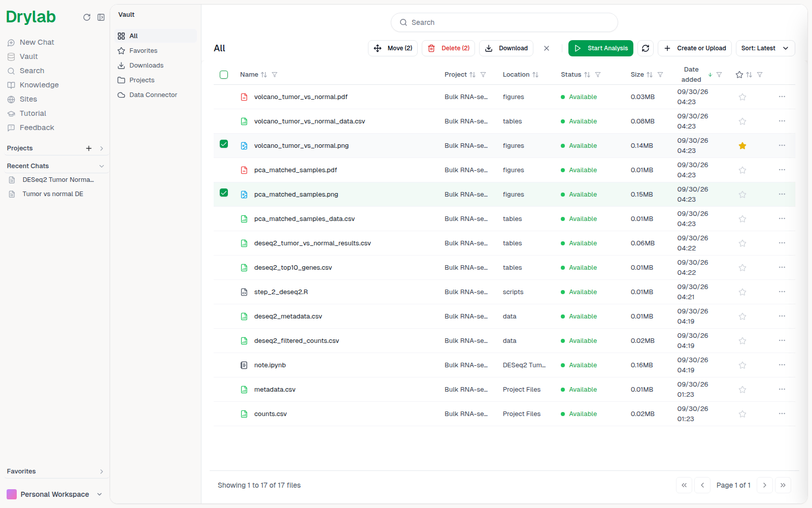Open more options for counts.csv row
This screenshot has height=508, width=812.
click(x=782, y=414)
